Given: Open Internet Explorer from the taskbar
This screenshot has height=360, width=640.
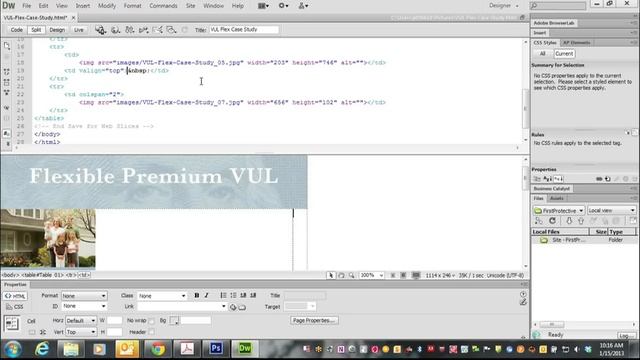Looking at the screenshot, I should [42, 349].
